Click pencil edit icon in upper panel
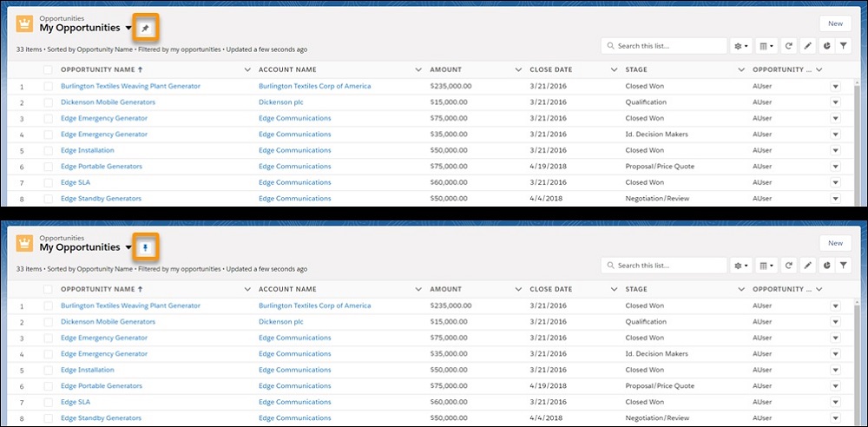Image resolution: width=868 pixels, height=427 pixels. 807,46
